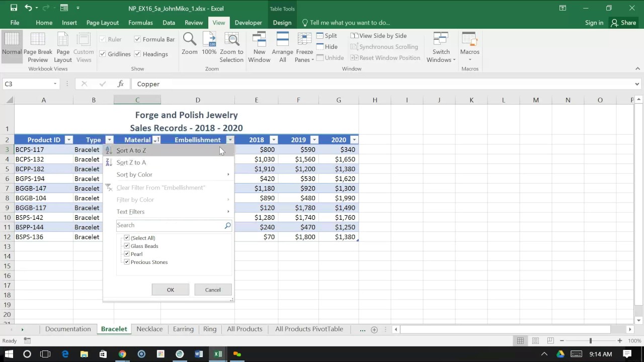Click the Share person icon

(614, 23)
